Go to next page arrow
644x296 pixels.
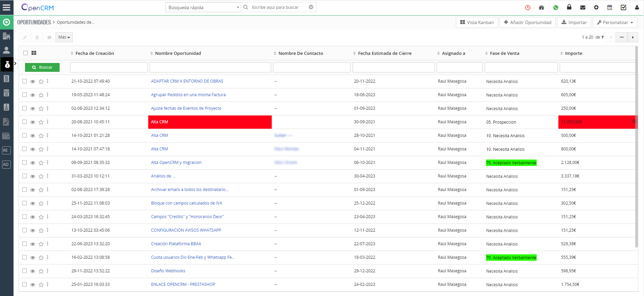[633, 37]
